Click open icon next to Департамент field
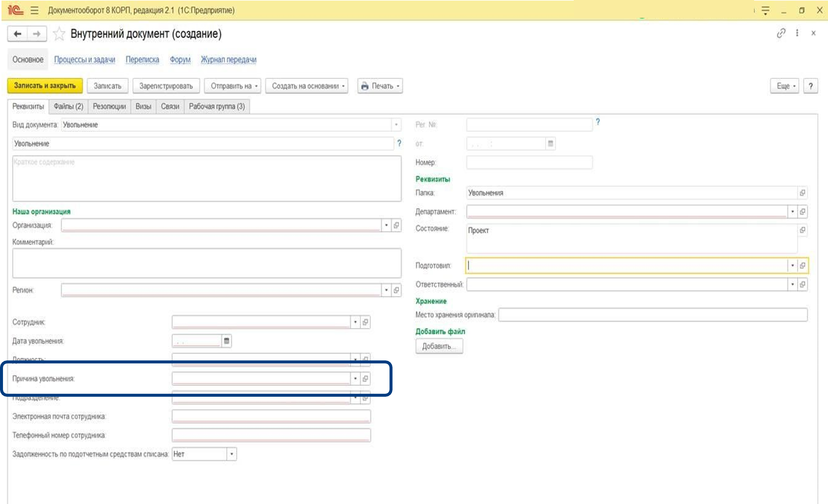Screen dimensions: 828x504 pos(802,211)
